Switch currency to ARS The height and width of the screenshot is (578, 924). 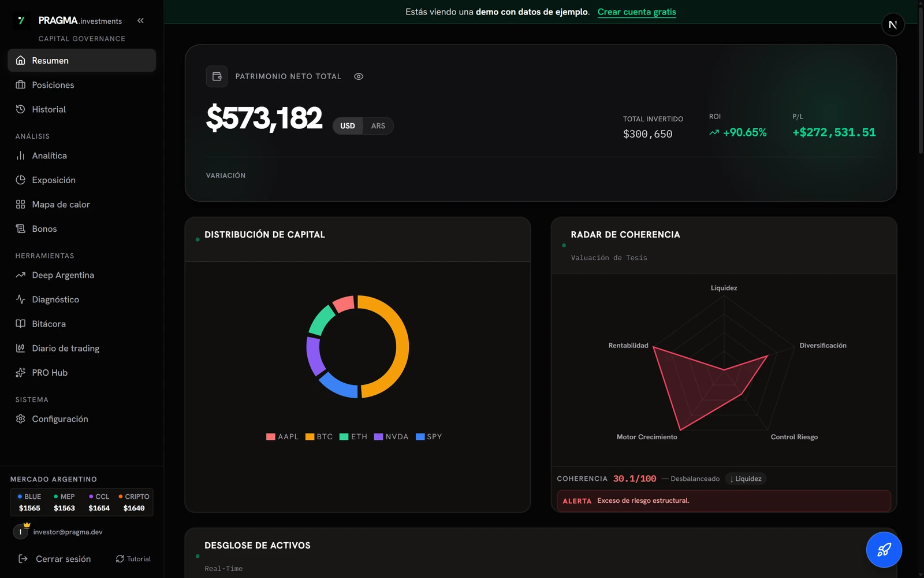(x=378, y=126)
